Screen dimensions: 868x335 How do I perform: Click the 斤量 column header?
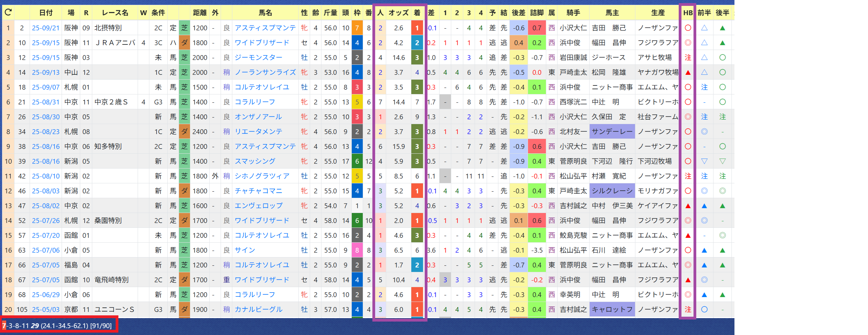pyautogui.click(x=330, y=13)
